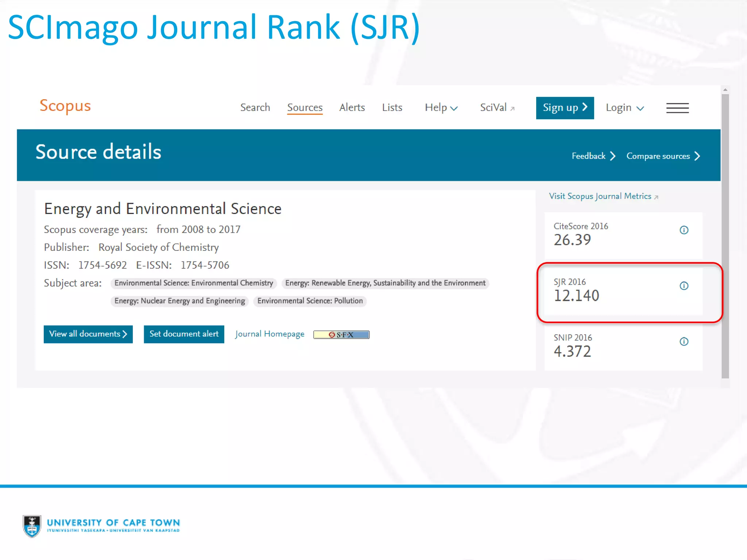Open the Sources menu item
This screenshot has width=747, height=560.
305,108
